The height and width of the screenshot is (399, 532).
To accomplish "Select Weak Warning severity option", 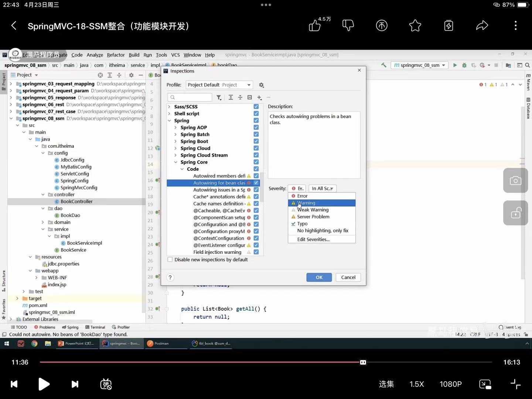I will tap(322, 210).
